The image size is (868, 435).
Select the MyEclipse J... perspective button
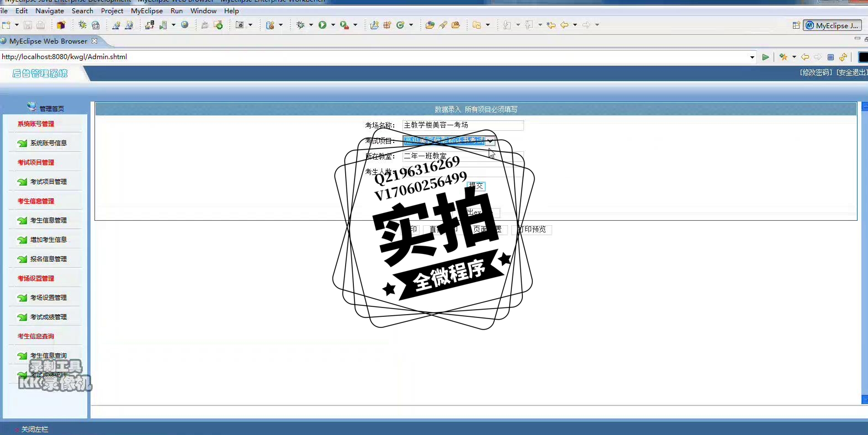point(832,25)
